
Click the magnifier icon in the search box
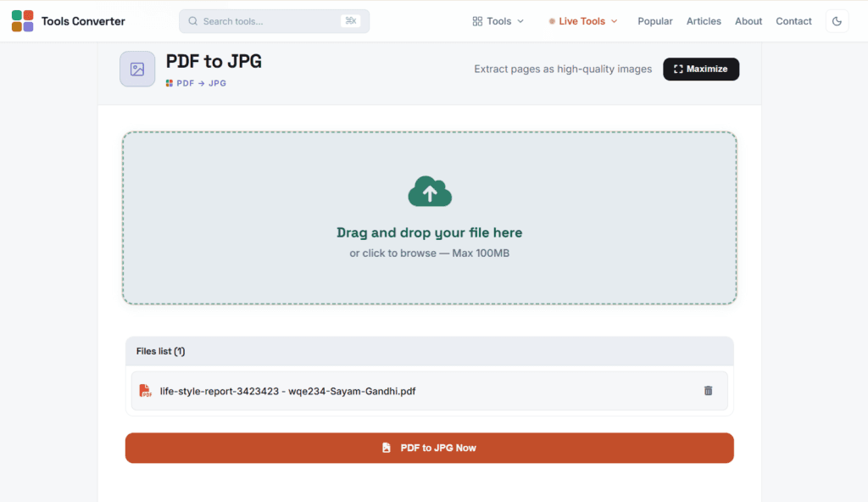tap(192, 21)
